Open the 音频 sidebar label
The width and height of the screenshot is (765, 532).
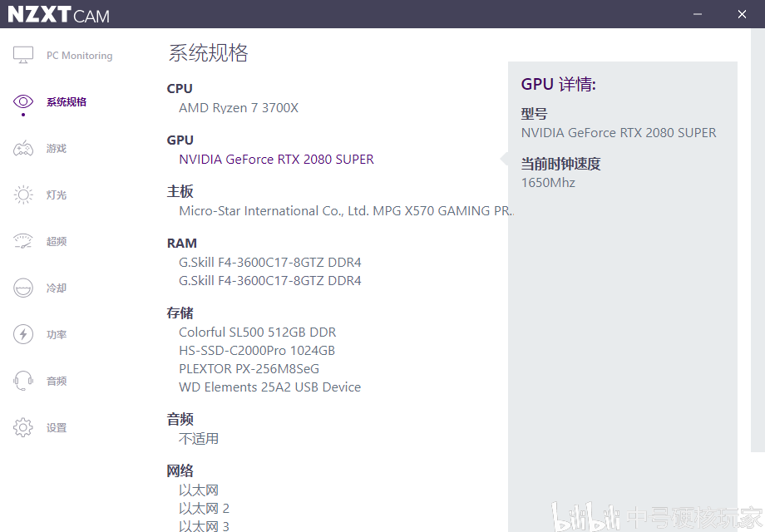click(57, 381)
